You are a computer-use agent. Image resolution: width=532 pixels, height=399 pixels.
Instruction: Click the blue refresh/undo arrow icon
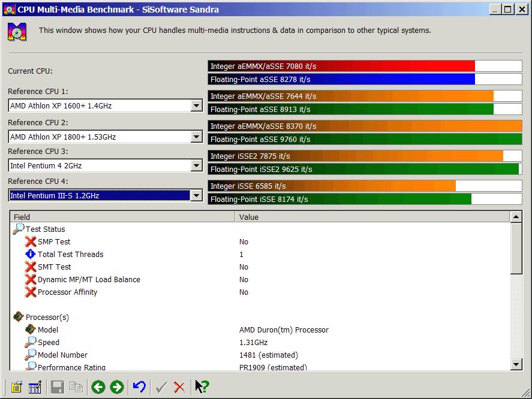click(x=139, y=387)
